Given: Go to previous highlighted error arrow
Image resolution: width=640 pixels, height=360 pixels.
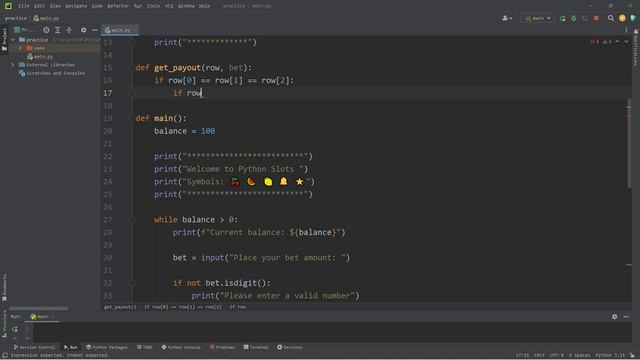Looking at the screenshot, I should (617, 42).
